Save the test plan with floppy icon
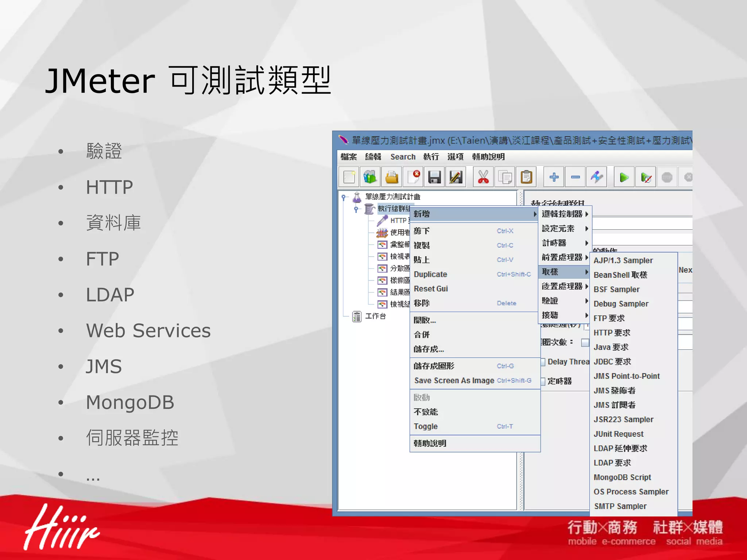747x560 pixels. (x=434, y=177)
